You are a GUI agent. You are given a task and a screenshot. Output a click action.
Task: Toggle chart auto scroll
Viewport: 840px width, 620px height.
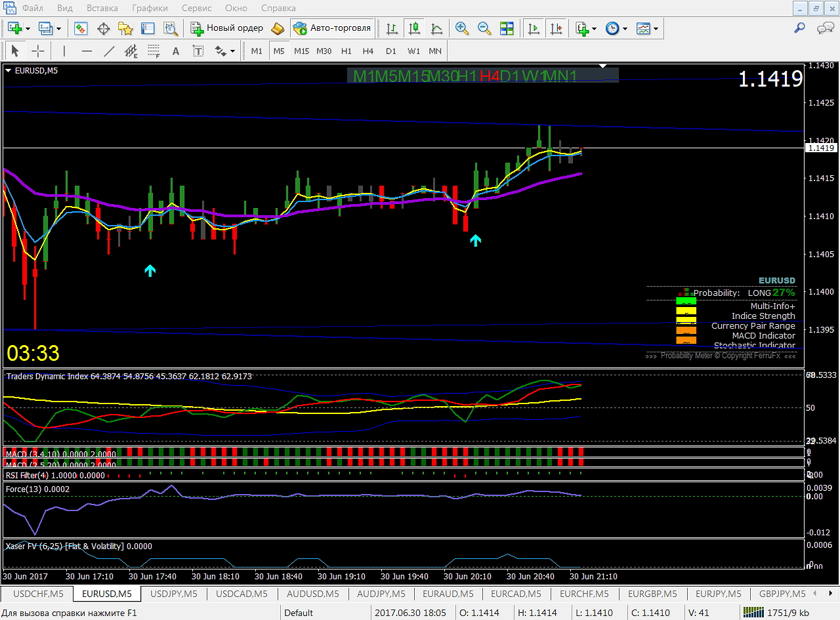pos(534,28)
